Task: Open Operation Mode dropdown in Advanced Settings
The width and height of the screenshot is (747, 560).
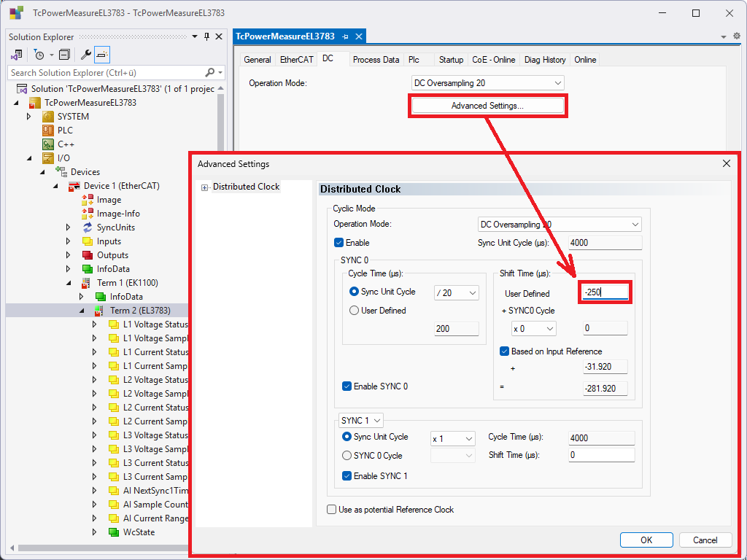Action: pos(560,225)
